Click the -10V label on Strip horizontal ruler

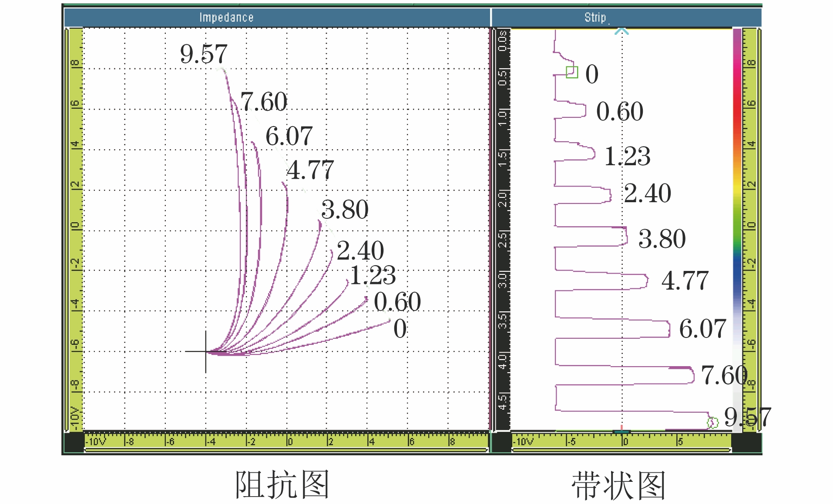click(523, 442)
